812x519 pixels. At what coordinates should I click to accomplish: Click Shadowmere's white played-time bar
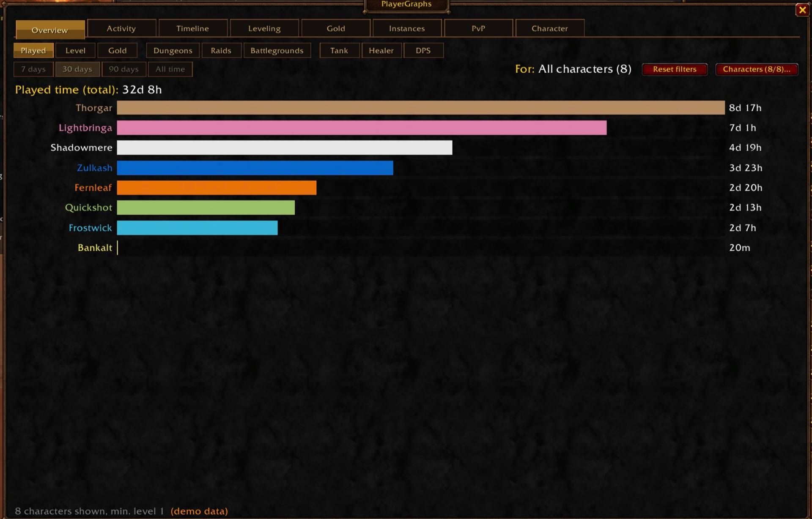coord(285,148)
